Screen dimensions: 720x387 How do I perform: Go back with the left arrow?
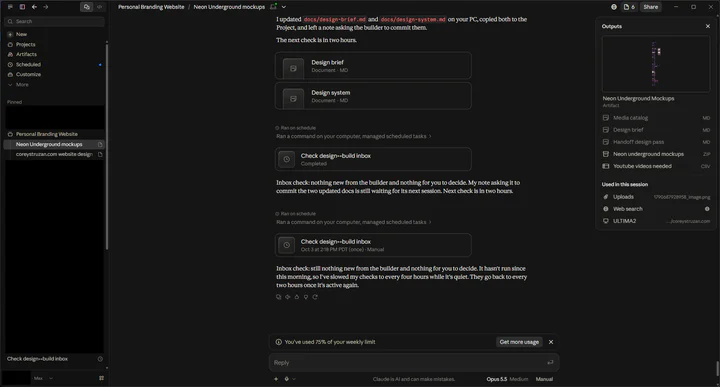pyautogui.click(x=34, y=7)
